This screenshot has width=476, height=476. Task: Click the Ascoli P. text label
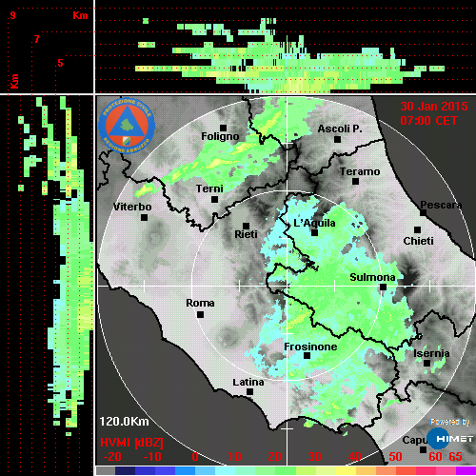coord(340,129)
